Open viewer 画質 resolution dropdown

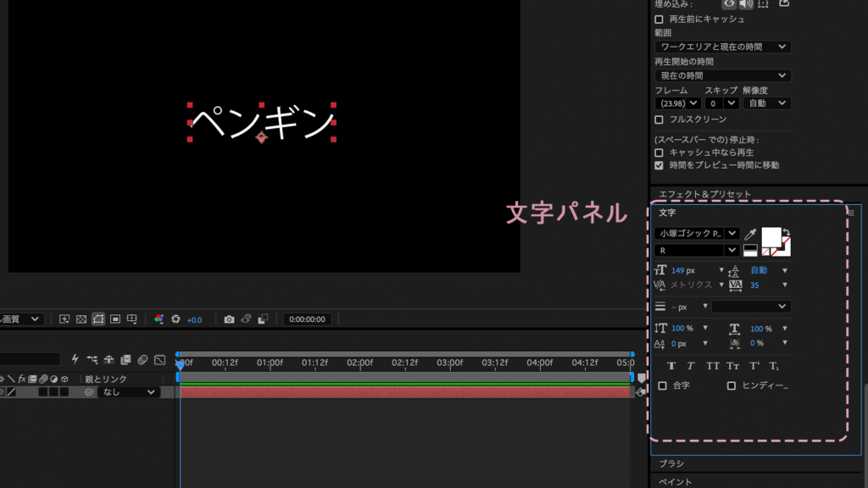tap(20, 319)
